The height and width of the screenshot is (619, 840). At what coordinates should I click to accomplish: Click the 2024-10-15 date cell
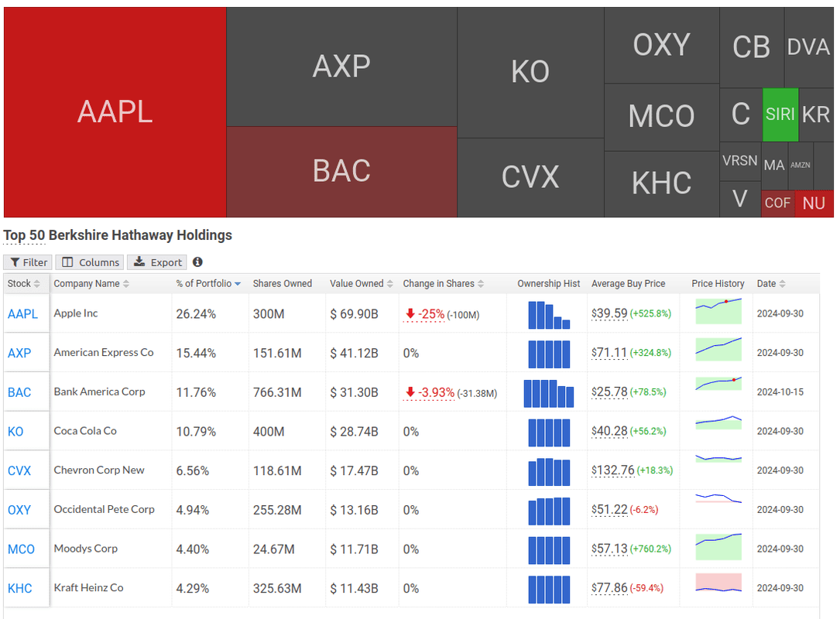tap(780, 392)
